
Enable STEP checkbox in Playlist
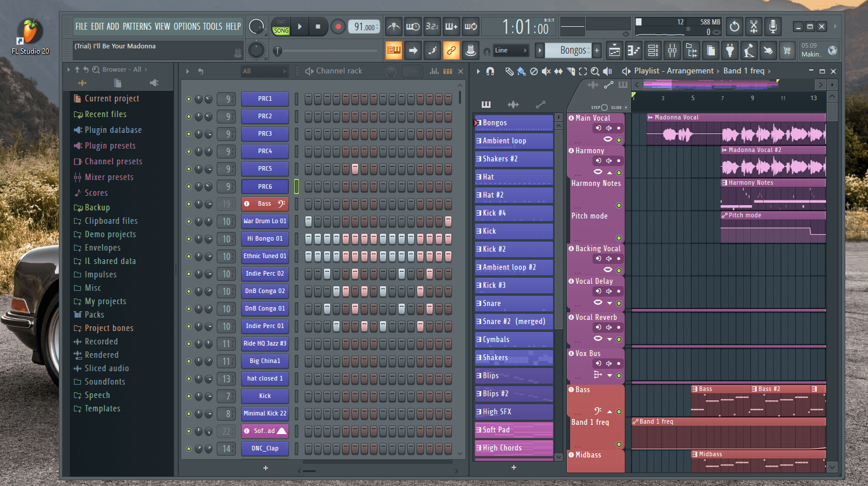pos(604,107)
